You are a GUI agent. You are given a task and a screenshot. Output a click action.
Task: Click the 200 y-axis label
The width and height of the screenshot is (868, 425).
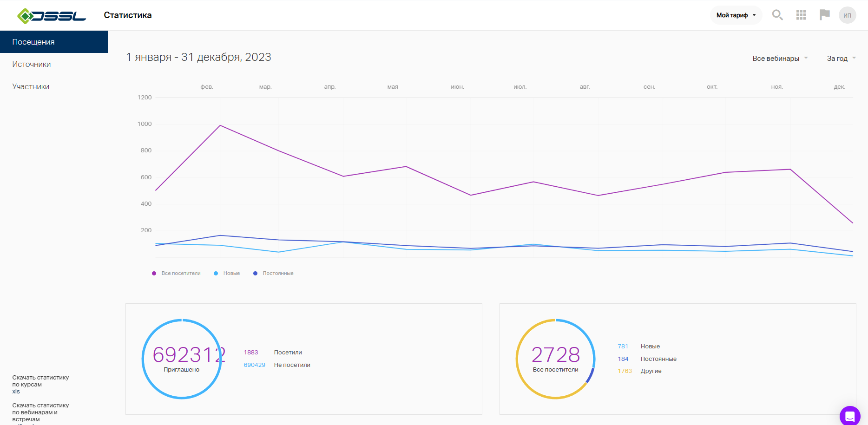coord(146,230)
